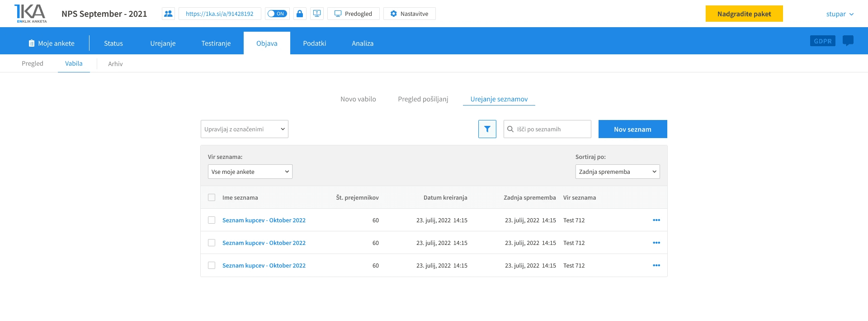
Task: Click the GDPR badge
Action: click(823, 41)
